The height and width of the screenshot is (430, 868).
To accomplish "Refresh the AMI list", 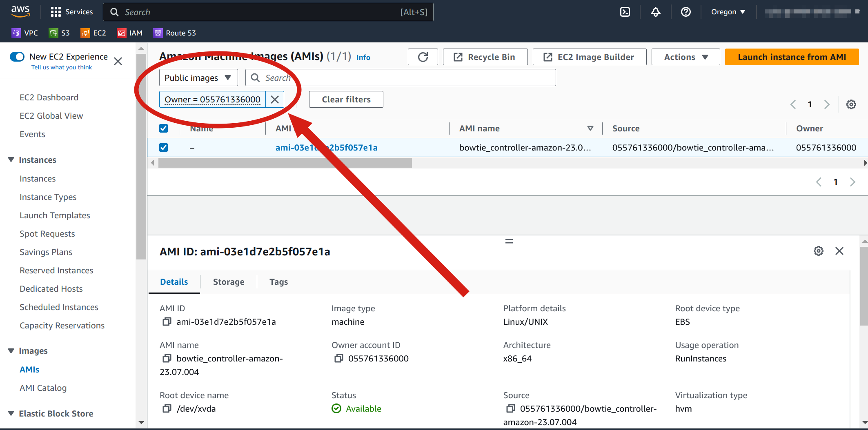I will point(423,57).
